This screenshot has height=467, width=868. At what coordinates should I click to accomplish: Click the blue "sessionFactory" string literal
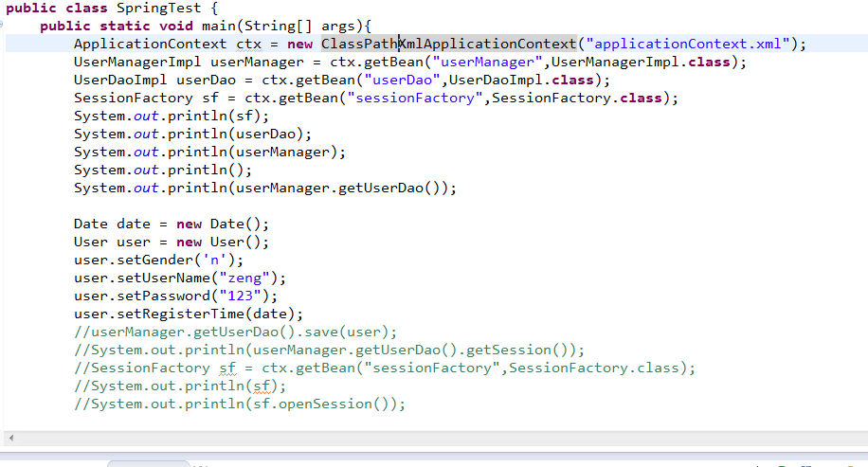pyautogui.click(x=415, y=98)
